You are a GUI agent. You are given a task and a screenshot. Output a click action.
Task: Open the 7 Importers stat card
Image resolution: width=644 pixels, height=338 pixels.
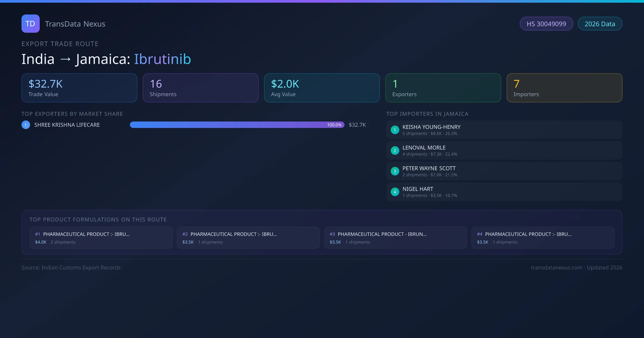[x=564, y=88]
